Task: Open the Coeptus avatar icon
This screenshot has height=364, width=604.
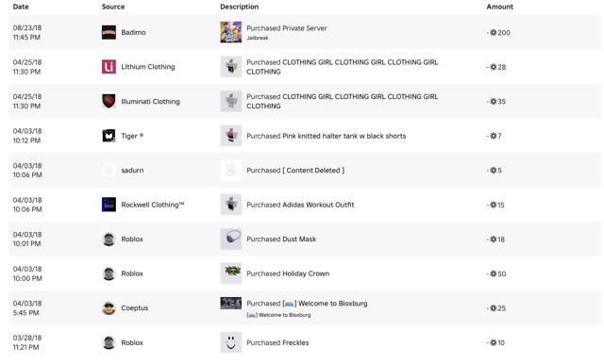Action: click(x=109, y=307)
